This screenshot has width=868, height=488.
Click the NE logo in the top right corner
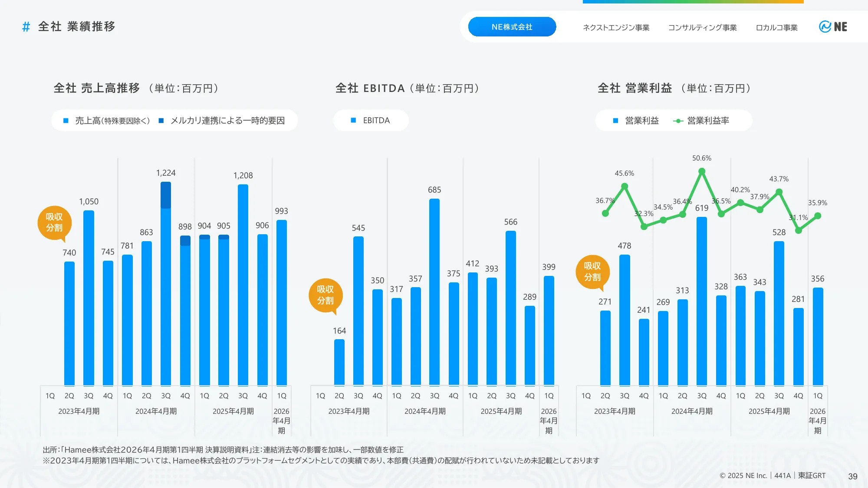(x=834, y=26)
